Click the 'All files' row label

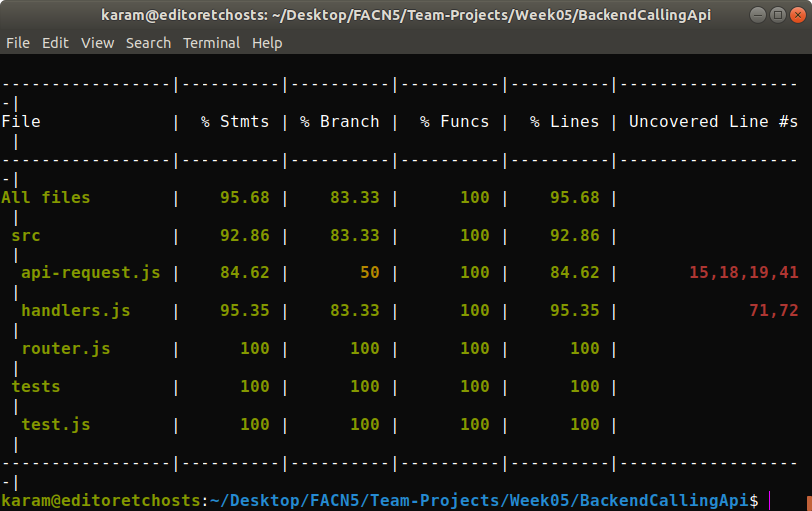[46, 198]
